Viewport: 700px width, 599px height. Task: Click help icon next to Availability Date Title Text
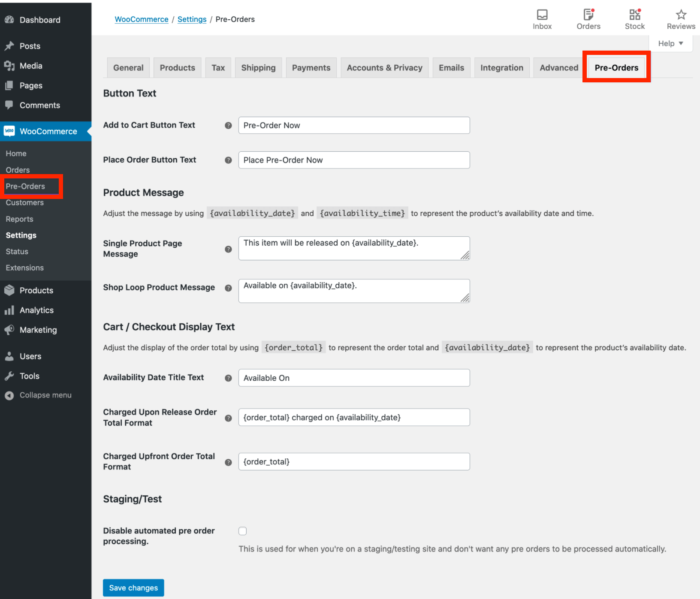228,378
